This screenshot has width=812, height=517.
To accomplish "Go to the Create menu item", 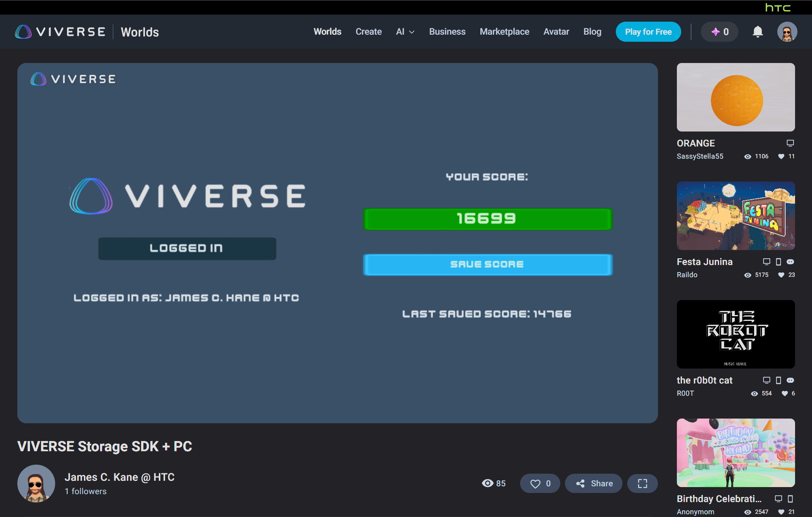I will tap(368, 32).
